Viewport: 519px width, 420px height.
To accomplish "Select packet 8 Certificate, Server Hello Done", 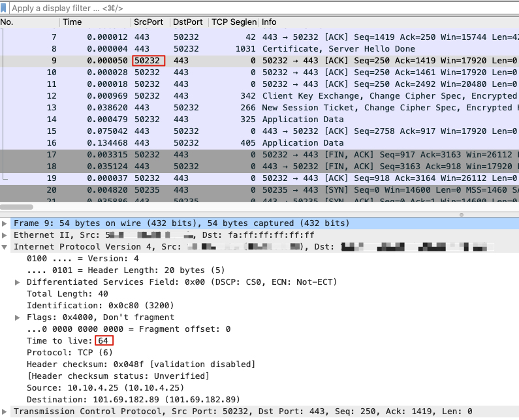I will (260, 49).
